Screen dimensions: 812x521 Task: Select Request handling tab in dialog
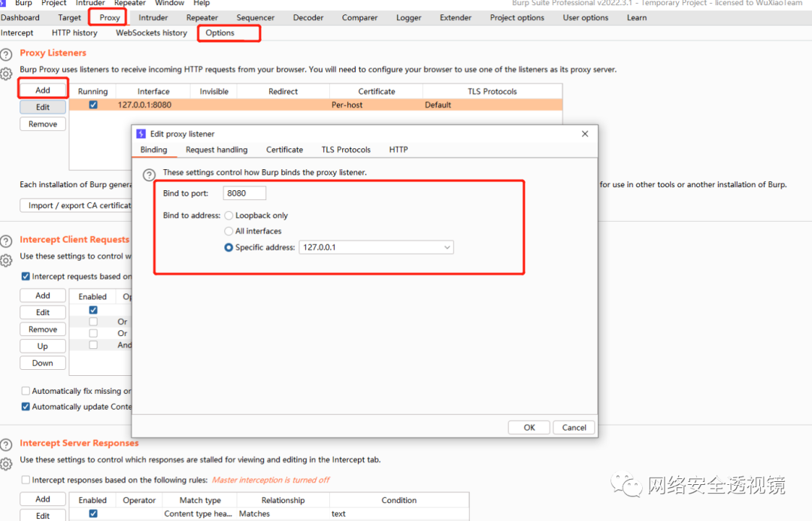click(x=217, y=150)
